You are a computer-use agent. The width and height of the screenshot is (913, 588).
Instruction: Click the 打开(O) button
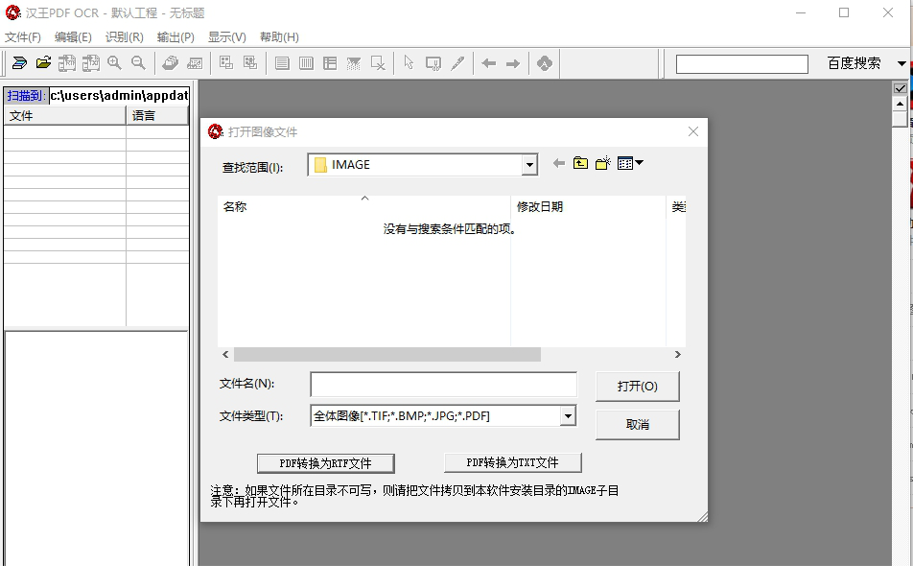tap(637, 386)
